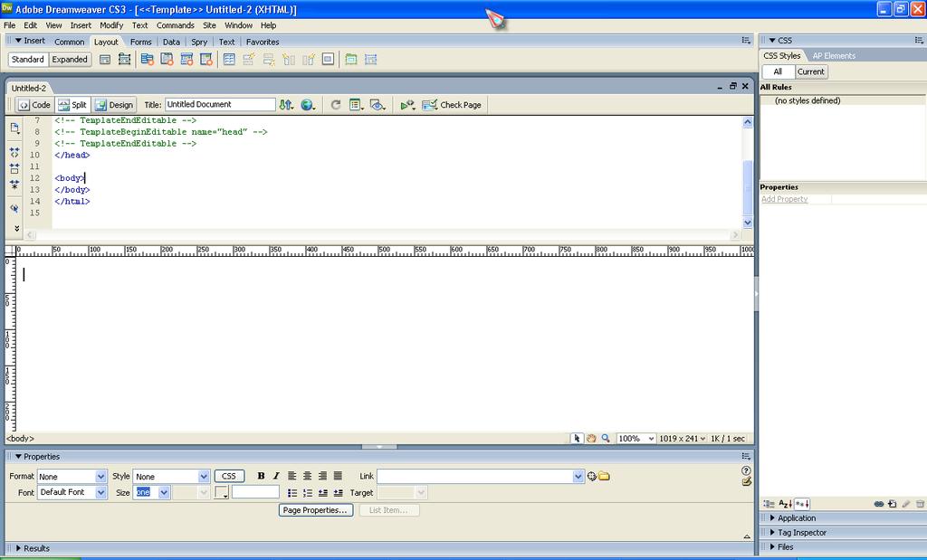
Task: Click the Insert Table icon
Action: [229, 60]
